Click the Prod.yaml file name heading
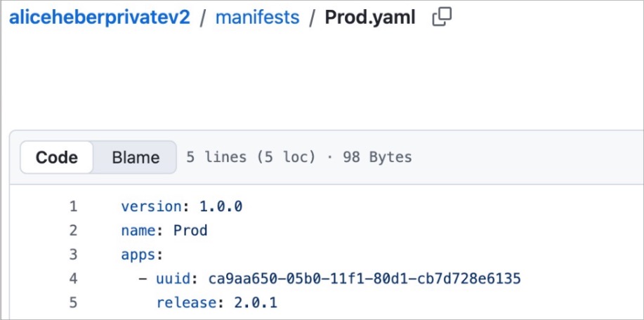This screenshot has width=644, height=320. point(369,18)
